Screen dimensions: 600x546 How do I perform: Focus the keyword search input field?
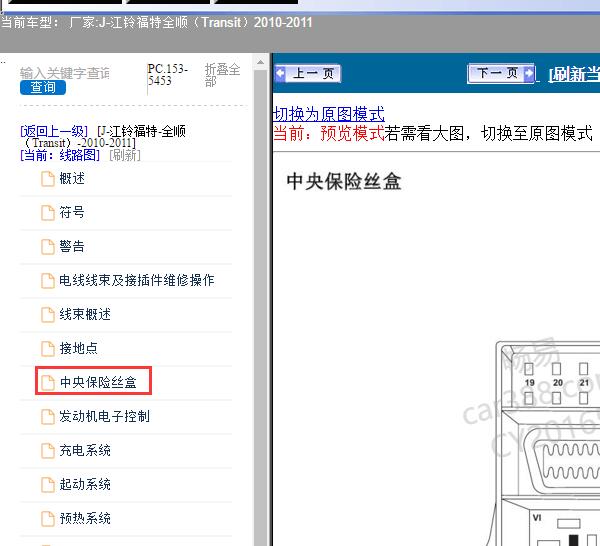[65, 72]
